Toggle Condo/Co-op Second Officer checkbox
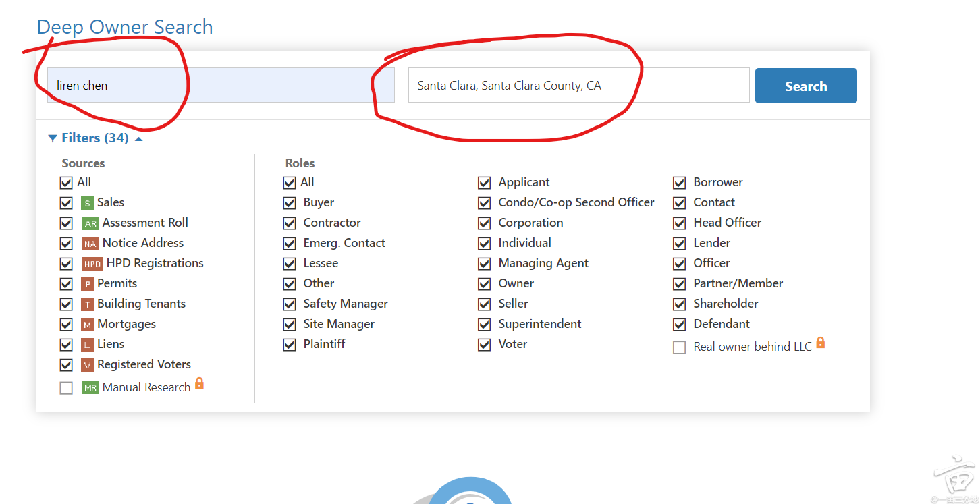 coord(484,203)
